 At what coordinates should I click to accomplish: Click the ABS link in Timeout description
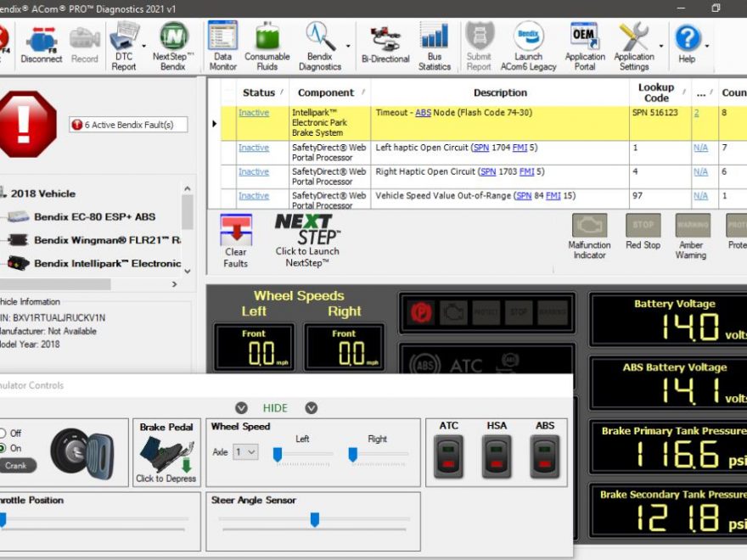pos(423,112)
